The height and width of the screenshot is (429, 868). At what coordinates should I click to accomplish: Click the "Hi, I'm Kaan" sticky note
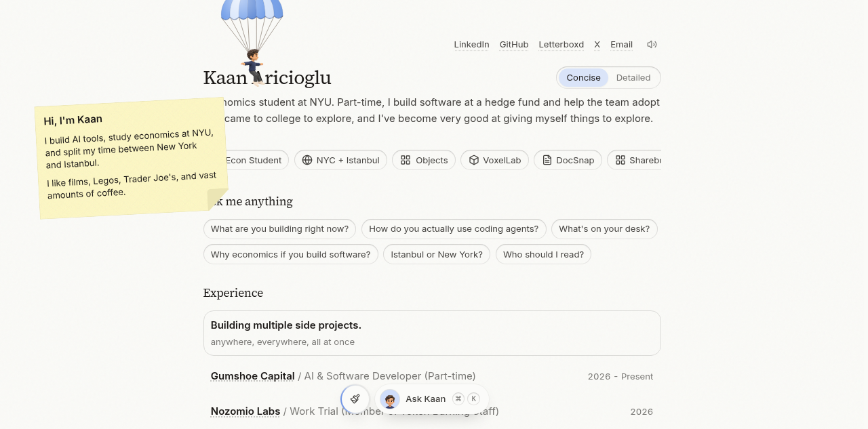132,158
